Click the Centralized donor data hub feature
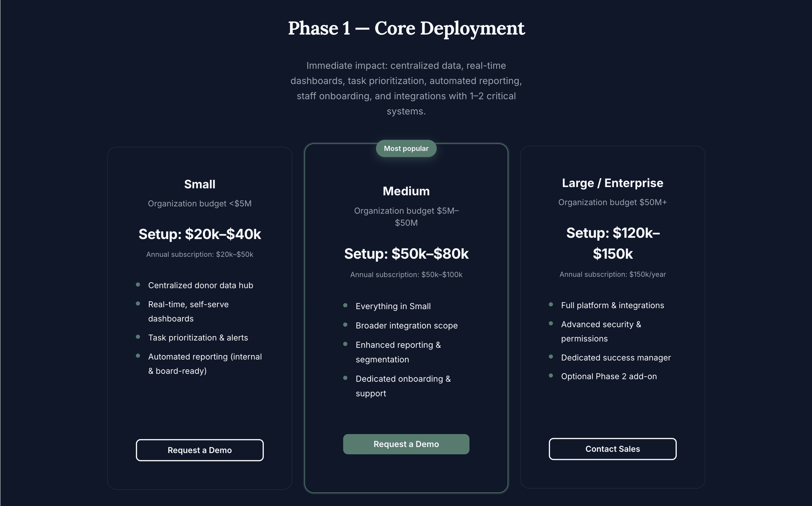The height and width of the screenshot is (506, 812). (x=200, y=285)
